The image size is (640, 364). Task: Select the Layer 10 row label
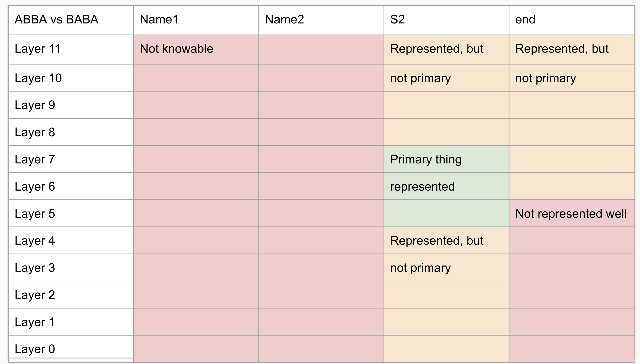[x=38, y=78]
